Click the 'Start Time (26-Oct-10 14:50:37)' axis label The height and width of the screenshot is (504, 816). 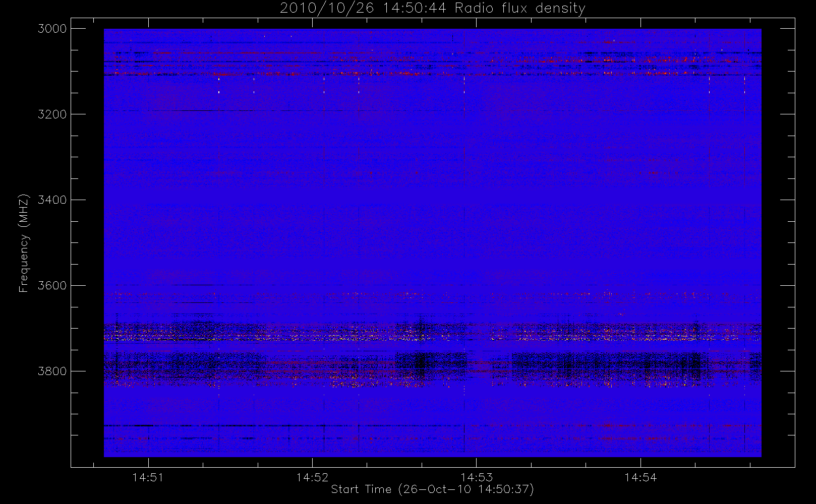(432, 489)
